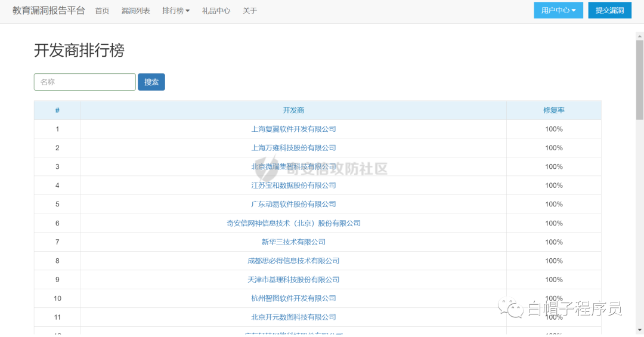
Task: Open 北京微瑞集智科技有限公司 developer link
Action: click(x=293, y=166)
